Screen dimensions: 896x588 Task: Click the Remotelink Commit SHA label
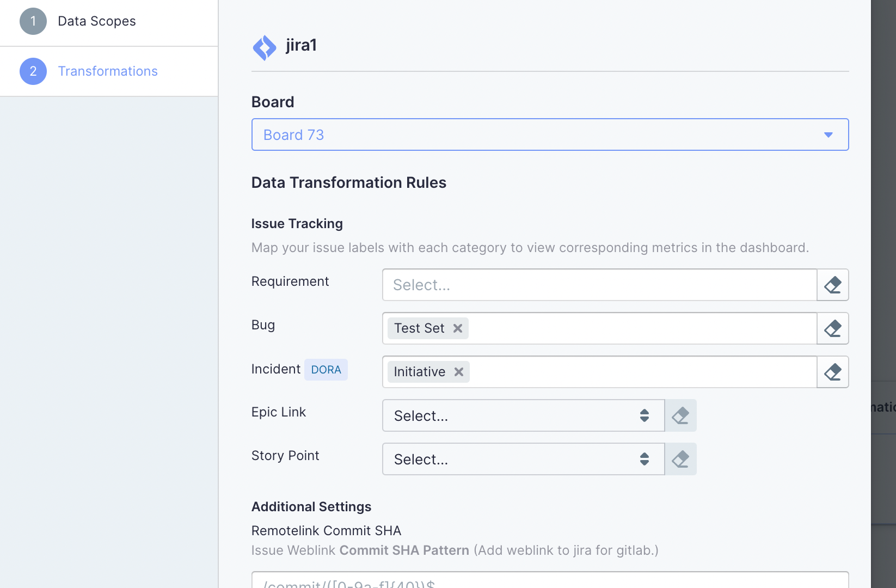click(x=326, y=531)
